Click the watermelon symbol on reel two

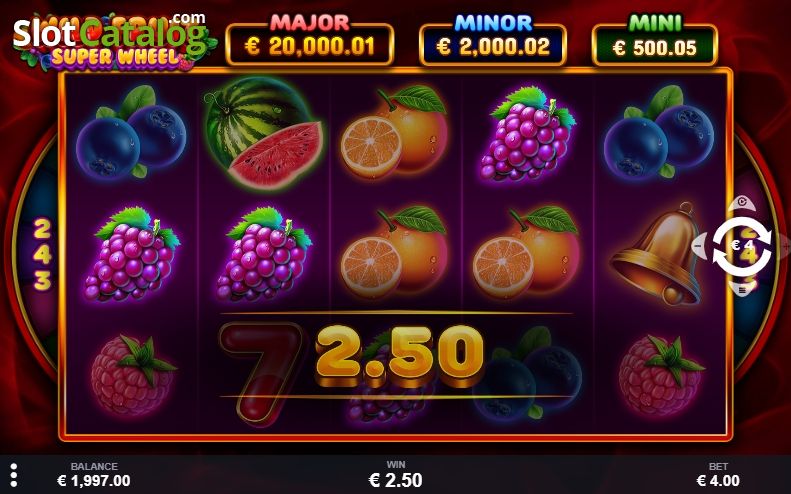263,133
